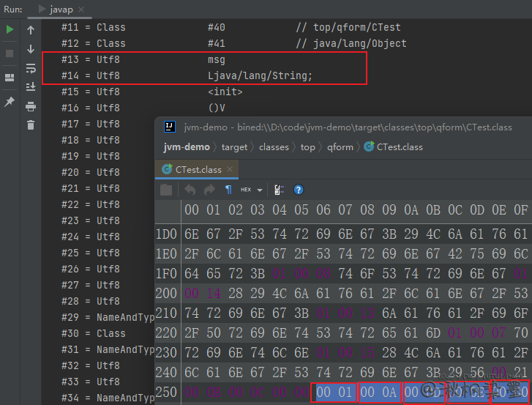Clear console with trash icon
Image resolution: width=532 pixels, height=405 pixels.
point(31,125)
